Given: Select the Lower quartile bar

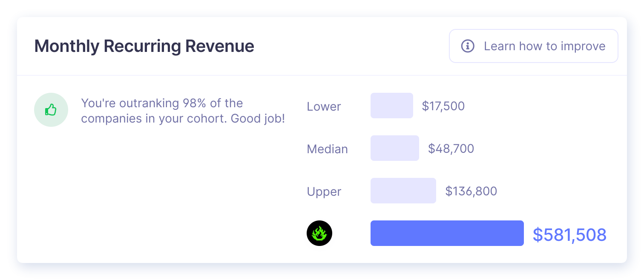Looking at the screenshot, I should [x=391, y=106].
